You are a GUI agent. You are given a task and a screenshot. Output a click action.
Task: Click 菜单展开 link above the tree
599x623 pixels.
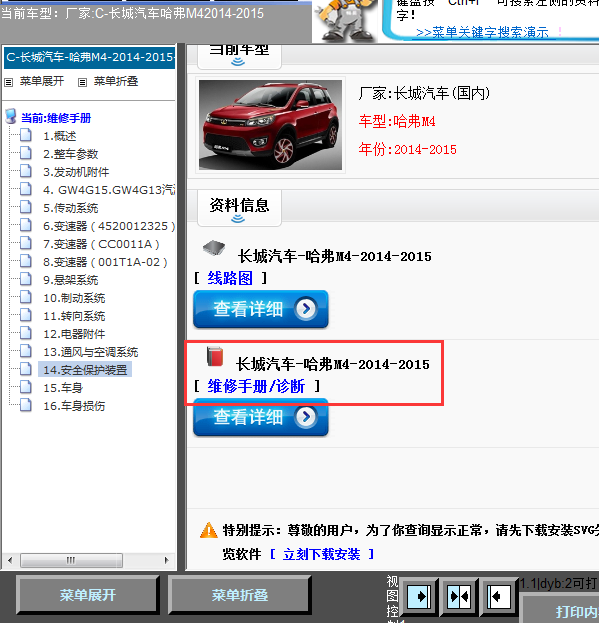(42, 81)
